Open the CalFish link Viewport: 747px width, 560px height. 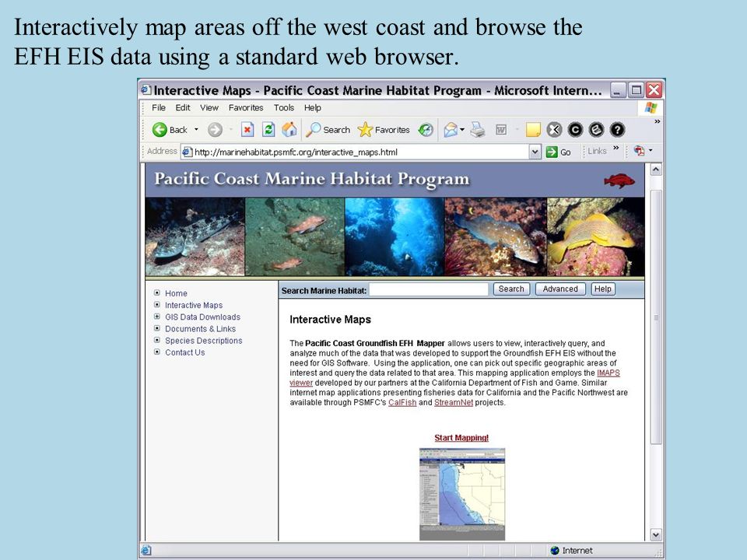402,402
